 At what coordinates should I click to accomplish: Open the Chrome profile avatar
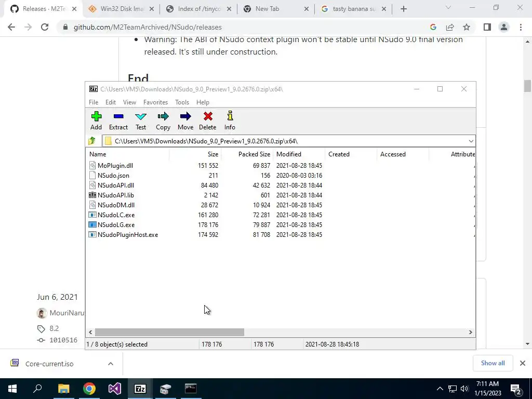(x=504, y=27)
